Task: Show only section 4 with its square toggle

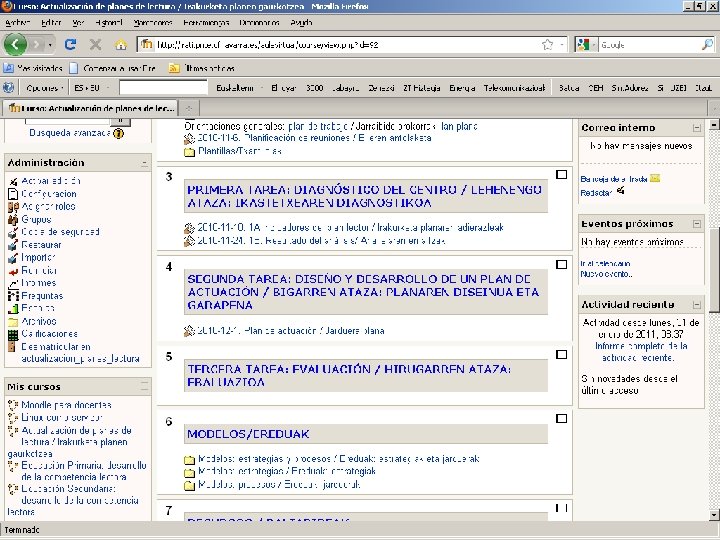Action: pos(561,264)
